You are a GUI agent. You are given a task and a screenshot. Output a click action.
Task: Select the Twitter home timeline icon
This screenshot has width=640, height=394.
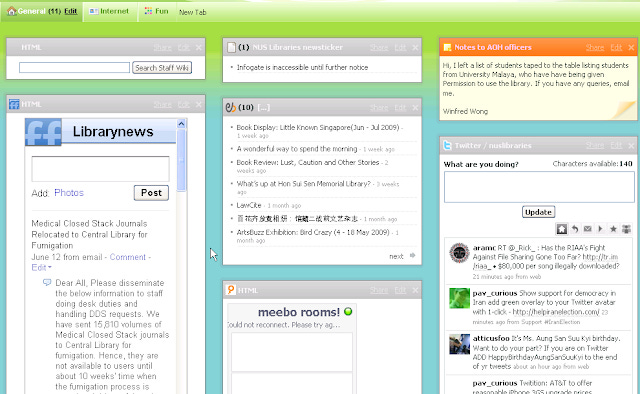coord(562,229)
